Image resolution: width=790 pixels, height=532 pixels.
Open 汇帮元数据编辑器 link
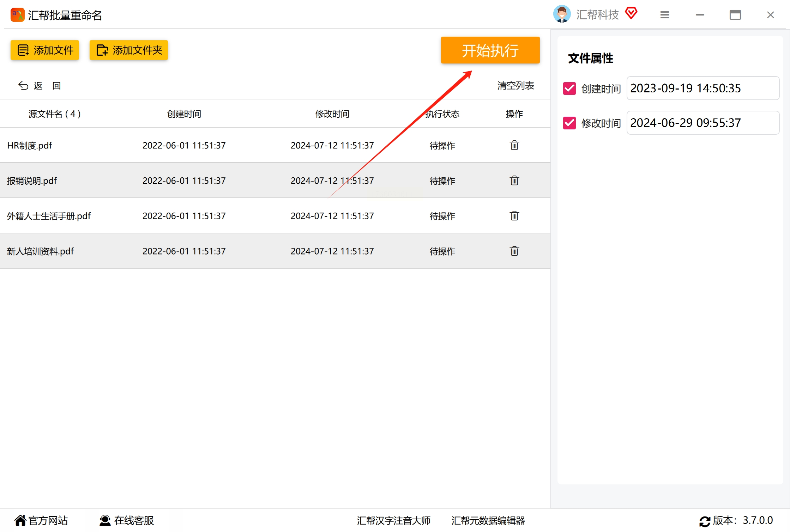click(488, 520)
